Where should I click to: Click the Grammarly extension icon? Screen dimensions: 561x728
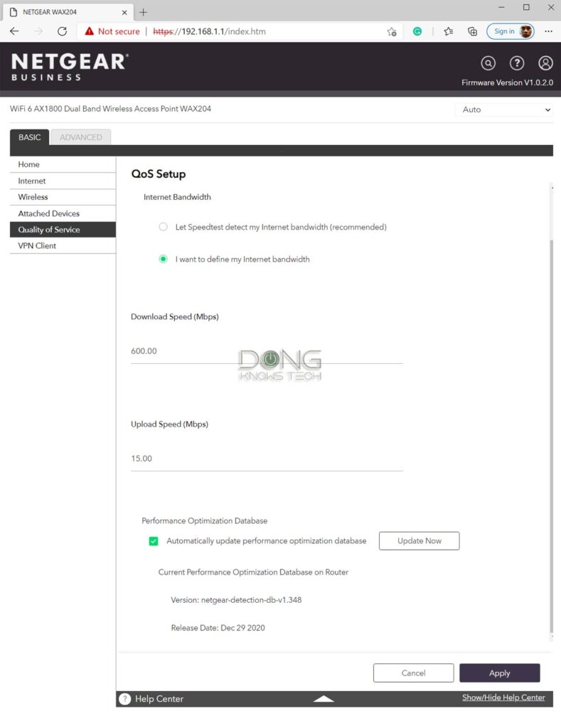click(x=417, y=31)
